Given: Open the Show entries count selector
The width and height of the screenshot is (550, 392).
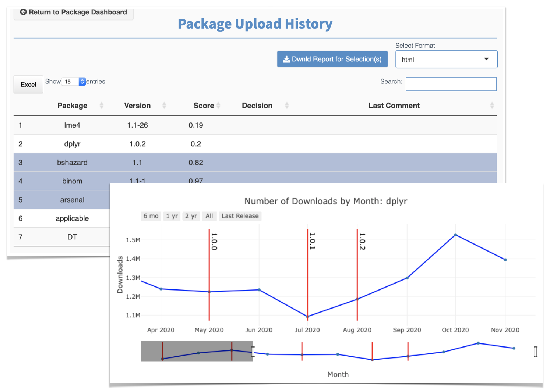Looking at the screenshot, I should [74, 82].
